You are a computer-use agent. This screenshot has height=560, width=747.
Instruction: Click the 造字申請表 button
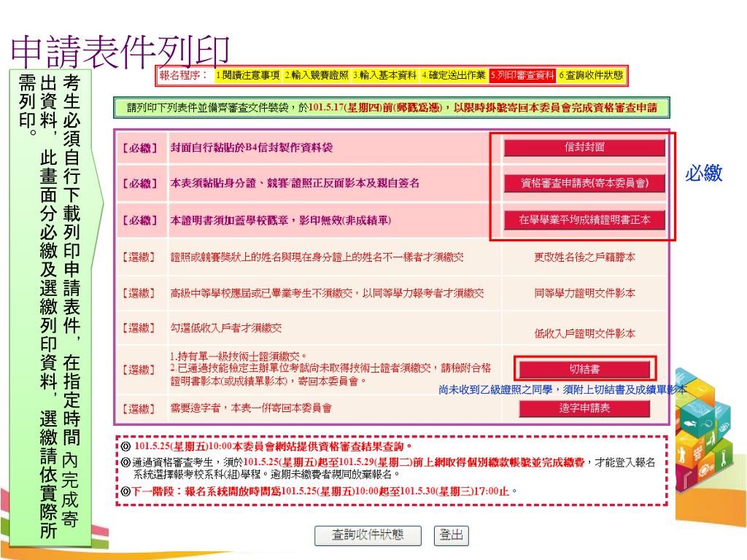pos(584,408)
